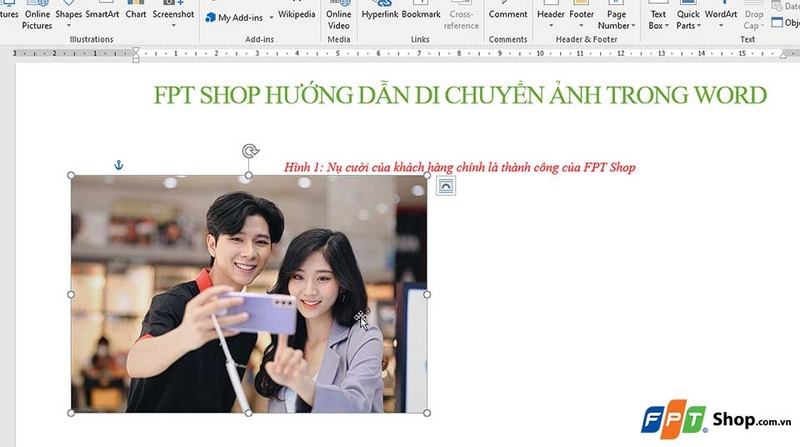Open the Shapes dropdown
Image resolution: width=800 pixels, height=447 pixels.
pos(68,16)
